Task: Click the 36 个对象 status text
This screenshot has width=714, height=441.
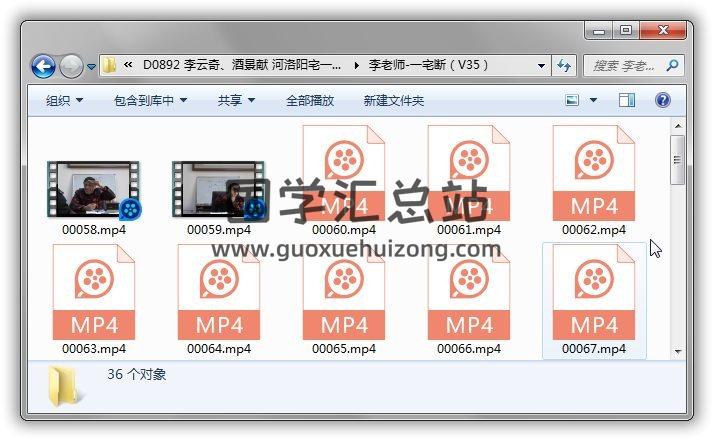Action: click(x=137, y=374)
